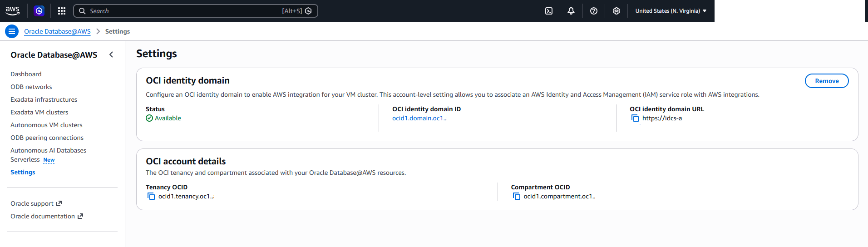The height and width of the screenshot is (247, 868).
Task: Open Exadata VM clusters page
Action: coord(39,112)
